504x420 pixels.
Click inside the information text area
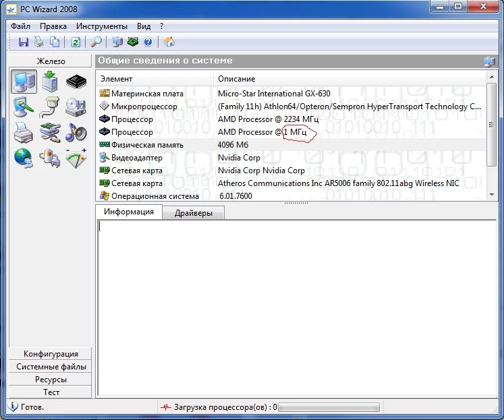297,307
